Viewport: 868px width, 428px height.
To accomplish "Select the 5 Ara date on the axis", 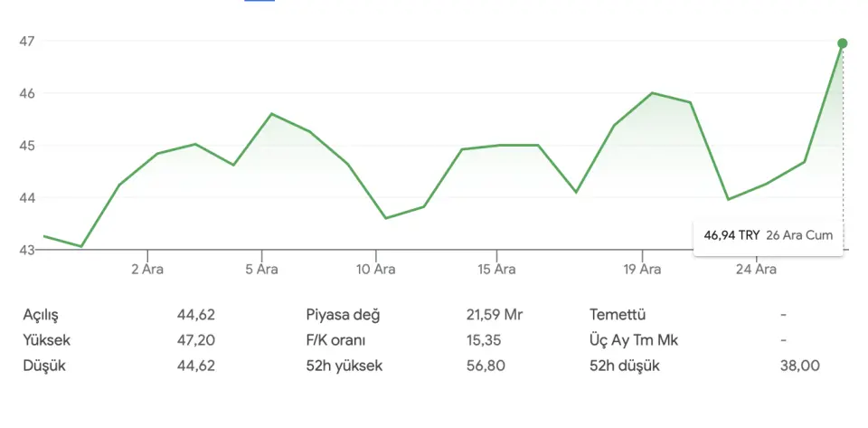I will [x=261, y=269].
